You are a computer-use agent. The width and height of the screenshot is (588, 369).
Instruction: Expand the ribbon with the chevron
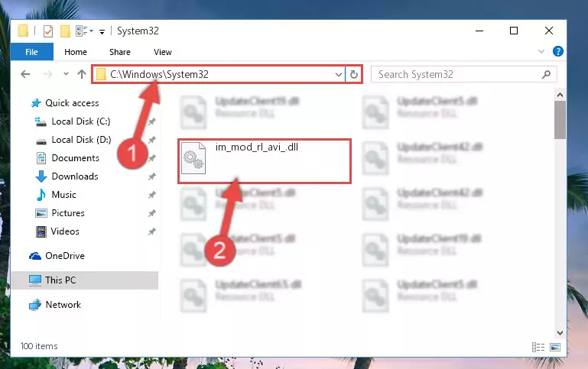[x=541, y=51]
